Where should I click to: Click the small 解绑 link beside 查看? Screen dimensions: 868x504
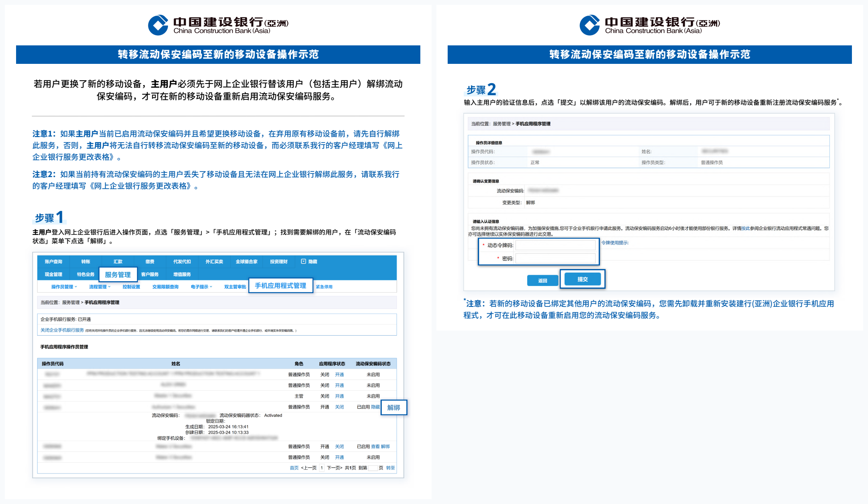pos(385,446)
